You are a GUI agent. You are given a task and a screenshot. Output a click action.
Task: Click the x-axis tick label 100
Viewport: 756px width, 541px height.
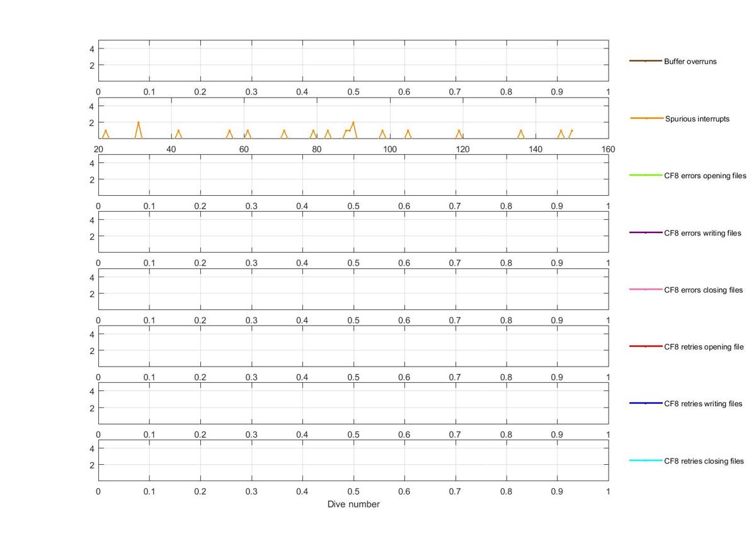[390, 149]
